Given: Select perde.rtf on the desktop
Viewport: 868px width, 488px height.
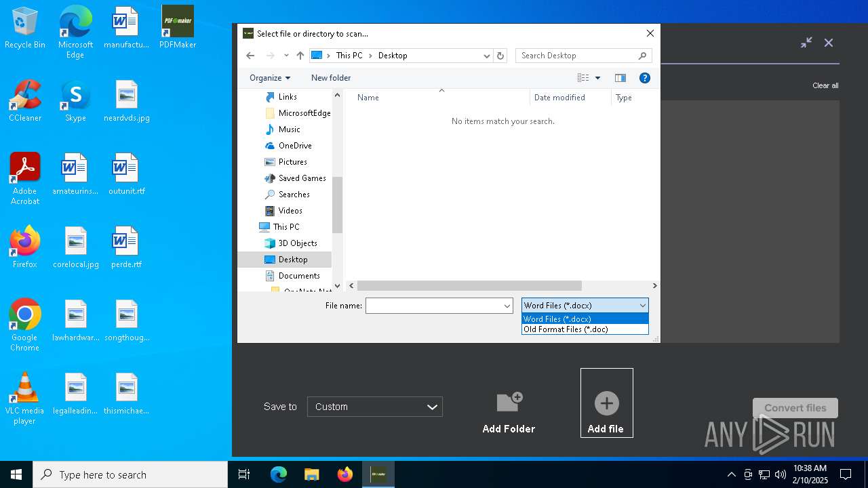Looking at the screenshot, I should [x=126, y=248].
